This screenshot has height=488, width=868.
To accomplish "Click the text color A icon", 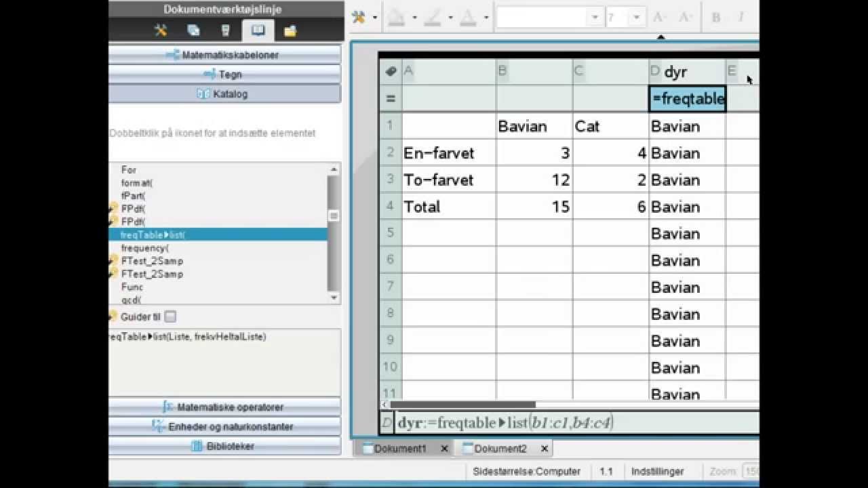I will (x=468, y=18).
